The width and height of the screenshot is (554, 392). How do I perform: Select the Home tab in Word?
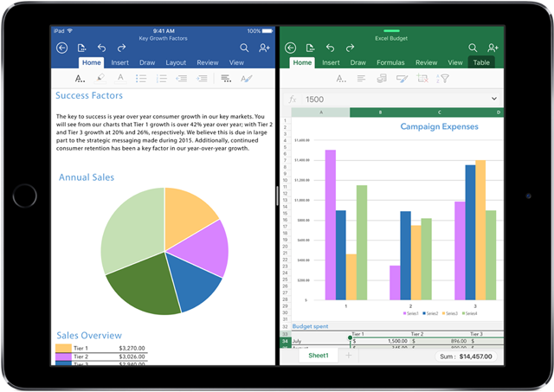(x=92, y=62)
